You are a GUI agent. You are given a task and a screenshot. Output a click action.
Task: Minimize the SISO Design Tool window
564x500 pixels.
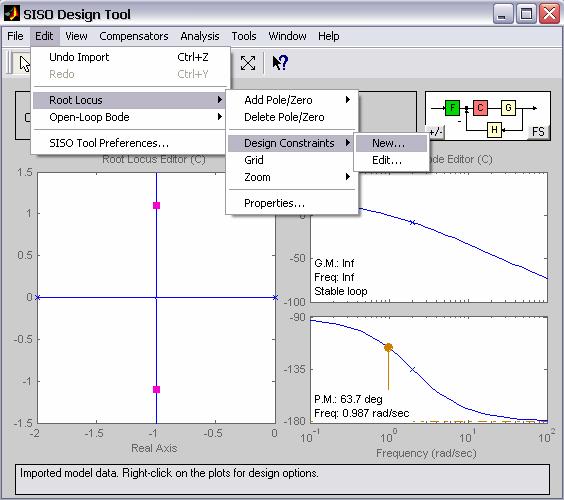(x=503, y=14)
